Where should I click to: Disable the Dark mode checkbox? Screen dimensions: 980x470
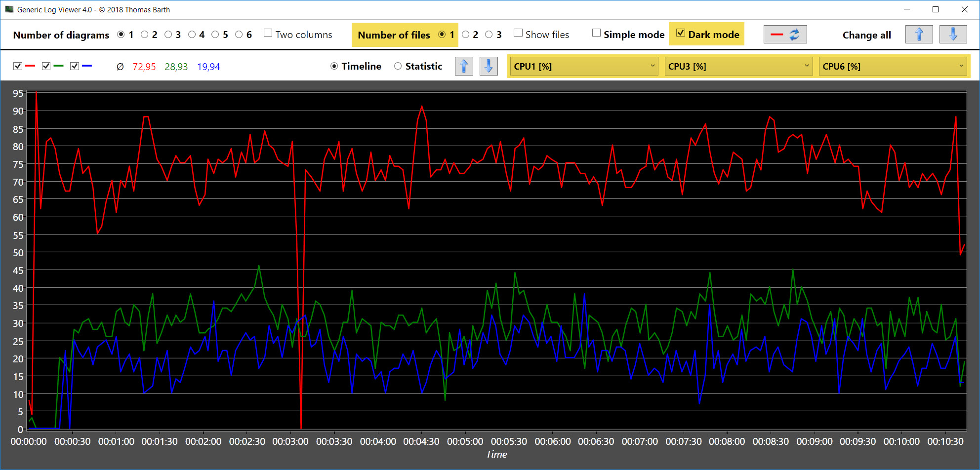click(681, 33)
